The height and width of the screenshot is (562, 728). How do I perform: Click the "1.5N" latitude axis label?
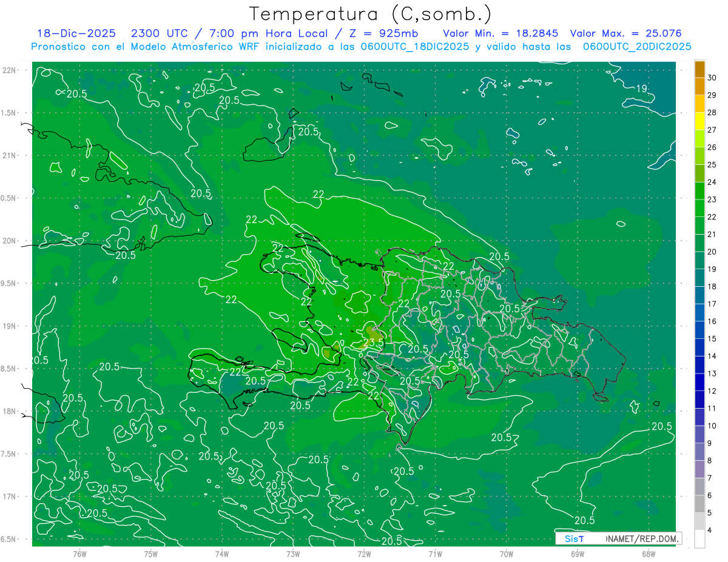point(9,113)
